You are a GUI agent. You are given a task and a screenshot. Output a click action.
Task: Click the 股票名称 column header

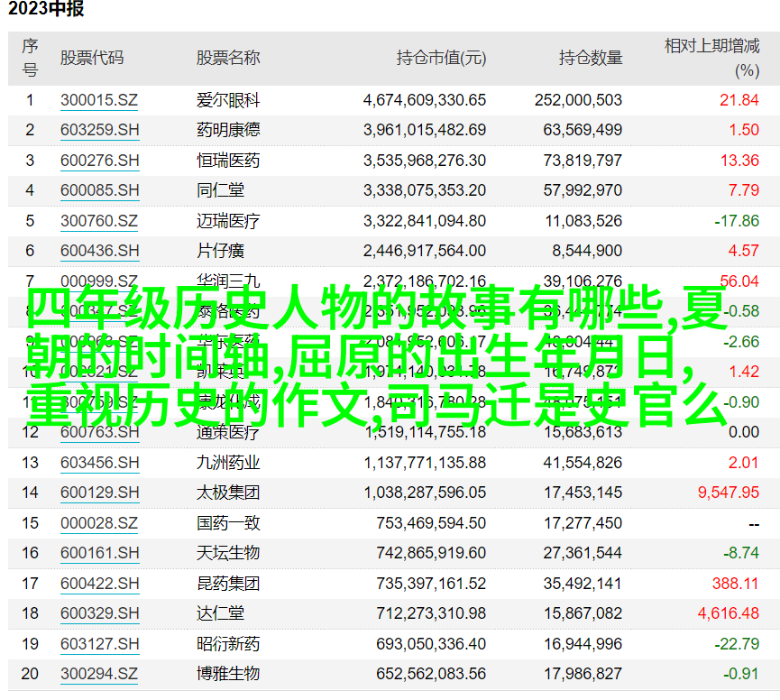pos(228,58)
